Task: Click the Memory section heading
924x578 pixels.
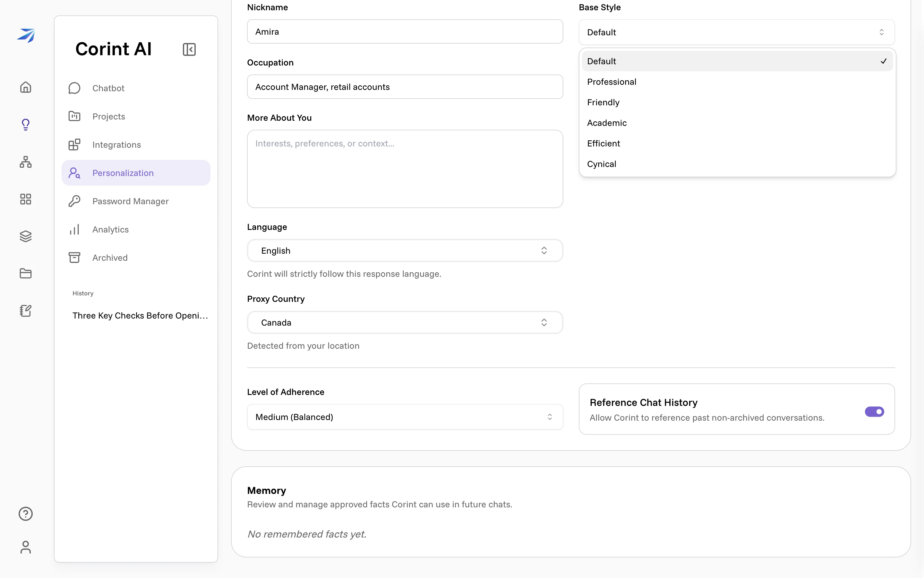Action: tap(267, 490)
